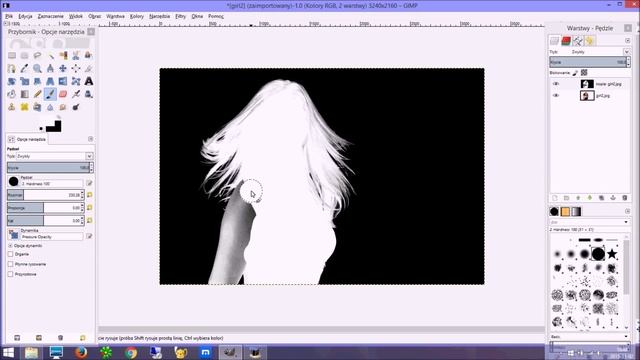This screenshot has height=360, width=640.
Task: Select the Pencil tool
Action: (38, 94)
